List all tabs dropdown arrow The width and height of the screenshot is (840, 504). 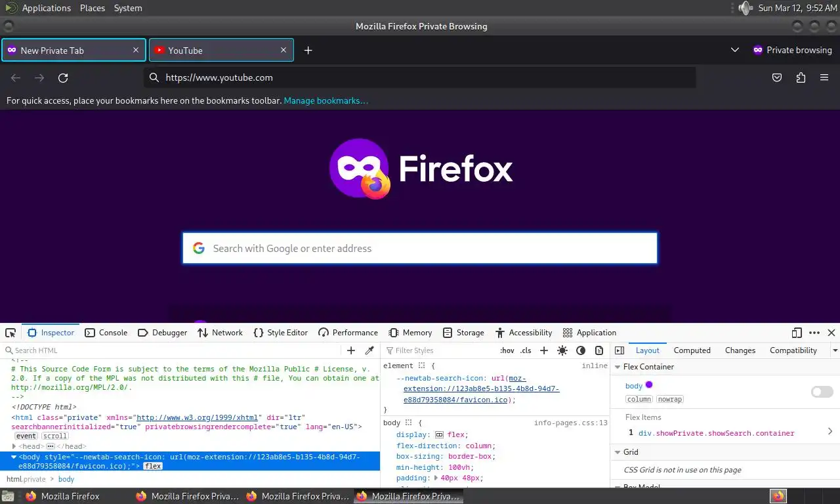[735, 50]
